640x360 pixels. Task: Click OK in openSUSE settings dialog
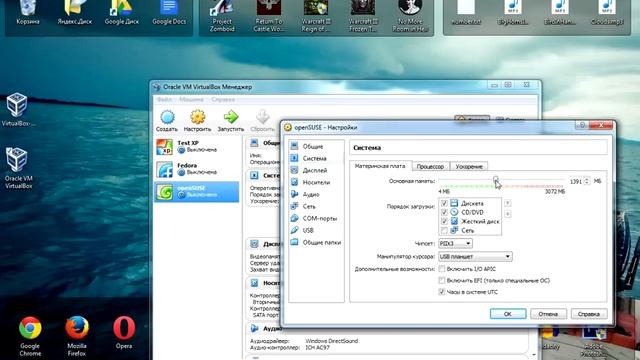(x=508, y=314)
